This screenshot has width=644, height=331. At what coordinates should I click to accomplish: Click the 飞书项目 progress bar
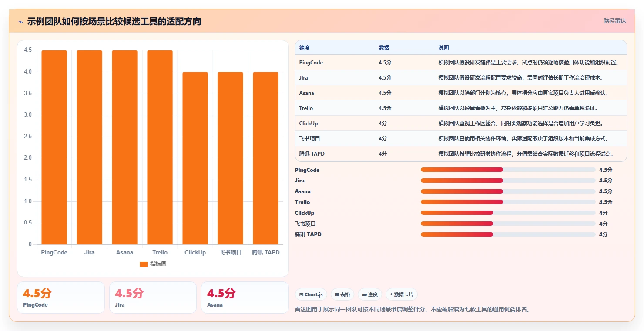(508, 224)
